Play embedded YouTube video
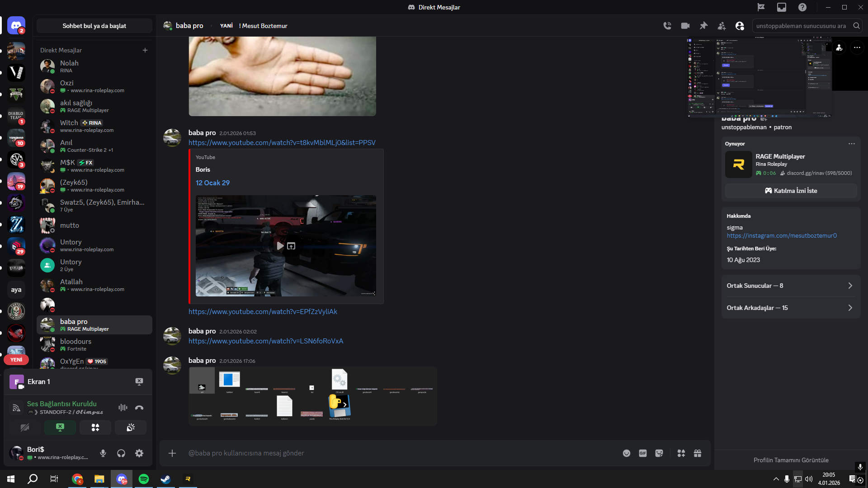The height and width of the screenshot is (488, 868). click(x=280, y=246)
